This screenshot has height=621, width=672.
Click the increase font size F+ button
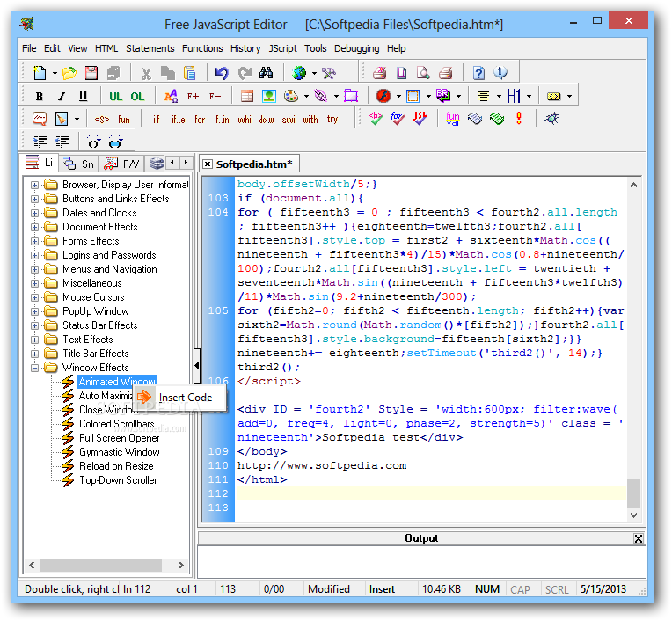tap(193, 97)
